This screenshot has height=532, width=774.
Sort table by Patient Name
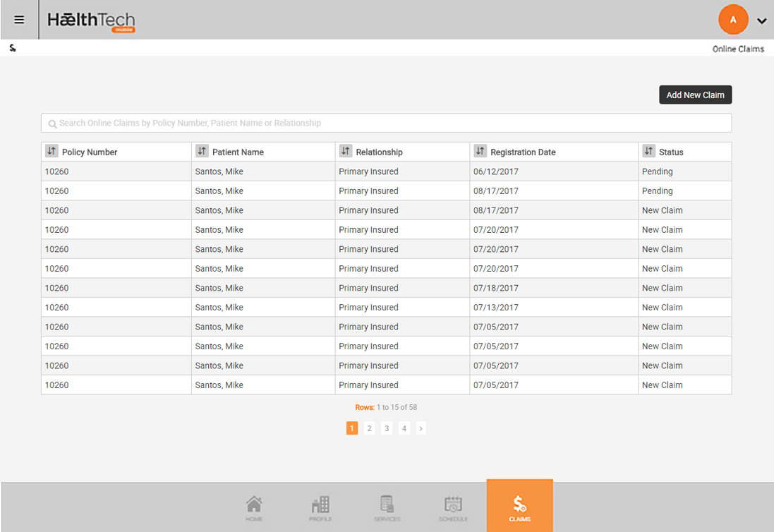coord(202,152)
